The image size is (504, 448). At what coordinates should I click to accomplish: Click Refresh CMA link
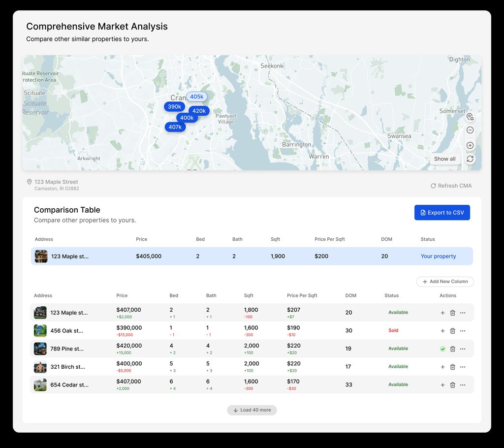[451, 186]
